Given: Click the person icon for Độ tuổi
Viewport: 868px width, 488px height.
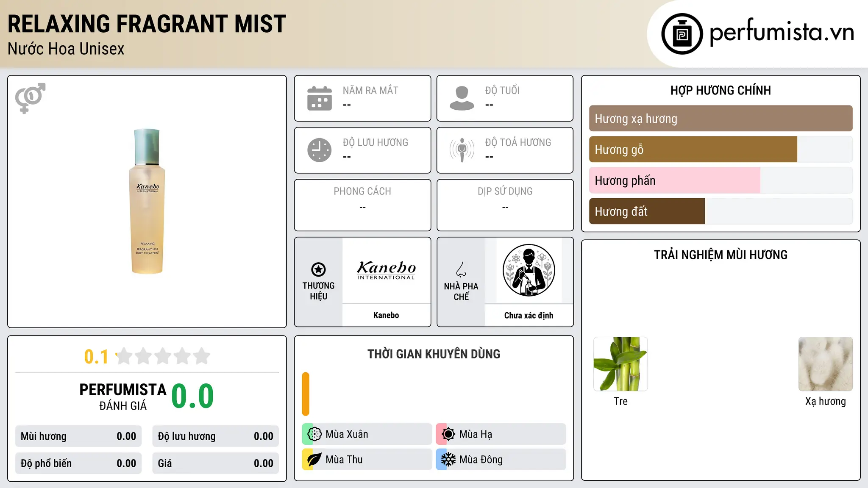Looking at the screenshot, I should 462,98.
